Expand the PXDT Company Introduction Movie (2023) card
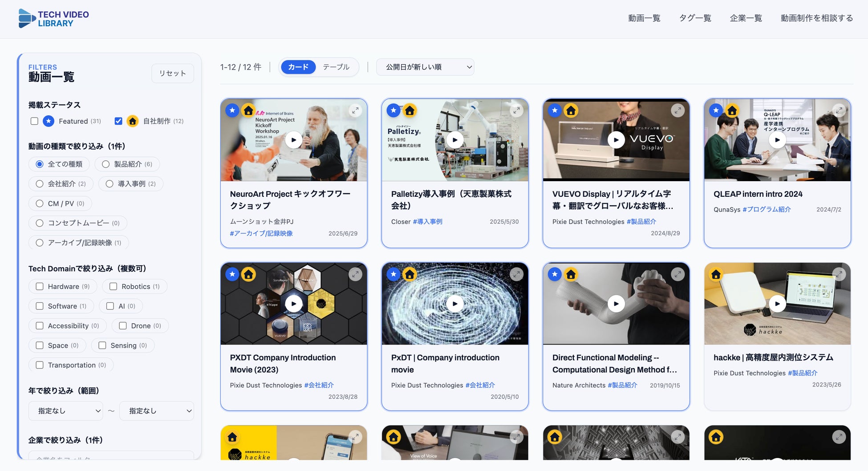This screenshot has width=868, height=471. click(x=355, y=274)
